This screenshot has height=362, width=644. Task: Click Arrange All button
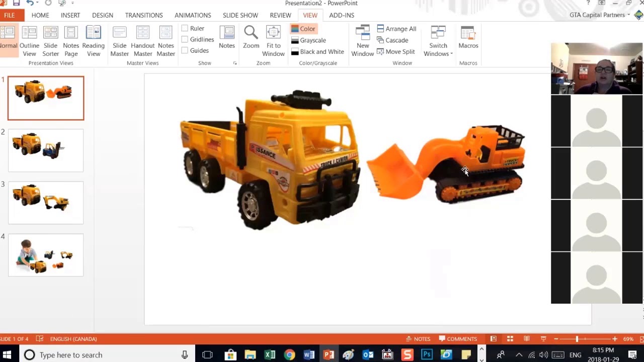click(396, 29)
